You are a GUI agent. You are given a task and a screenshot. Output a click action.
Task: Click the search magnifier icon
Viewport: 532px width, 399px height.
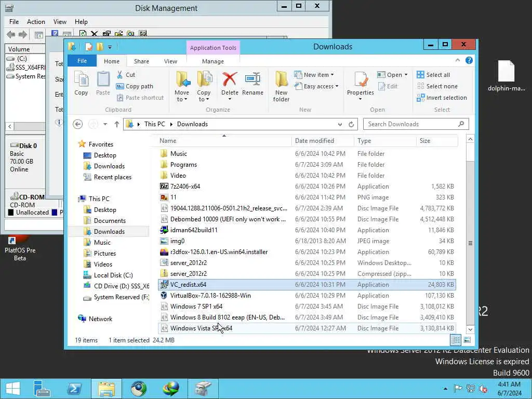pyautogui.click(x=461, y=124)
